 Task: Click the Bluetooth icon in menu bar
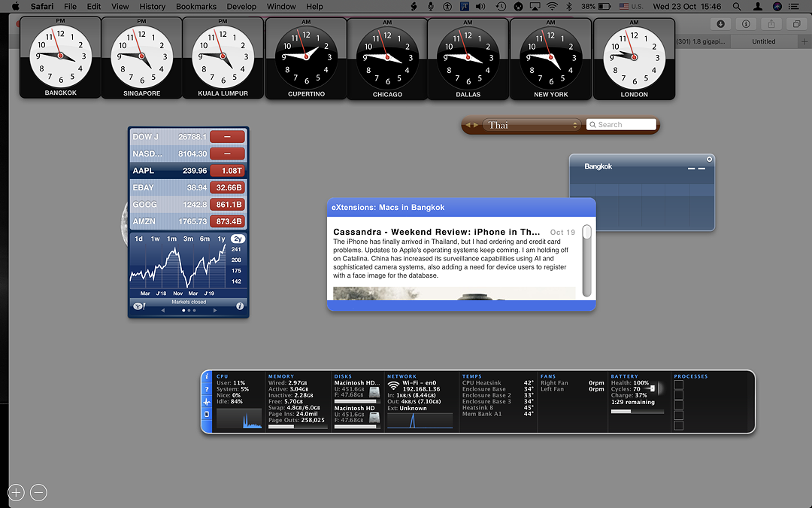(x=568, y=6)
